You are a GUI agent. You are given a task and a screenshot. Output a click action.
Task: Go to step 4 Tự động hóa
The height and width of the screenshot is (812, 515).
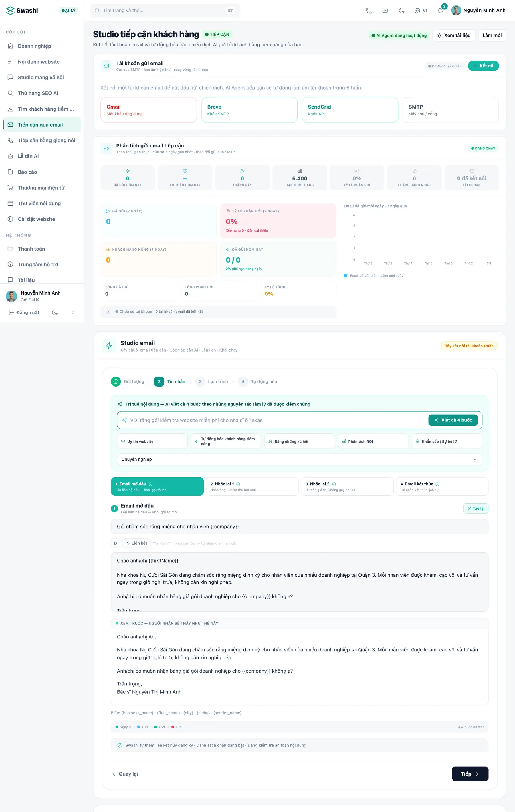pyautogui.click(x=258, y=381)
